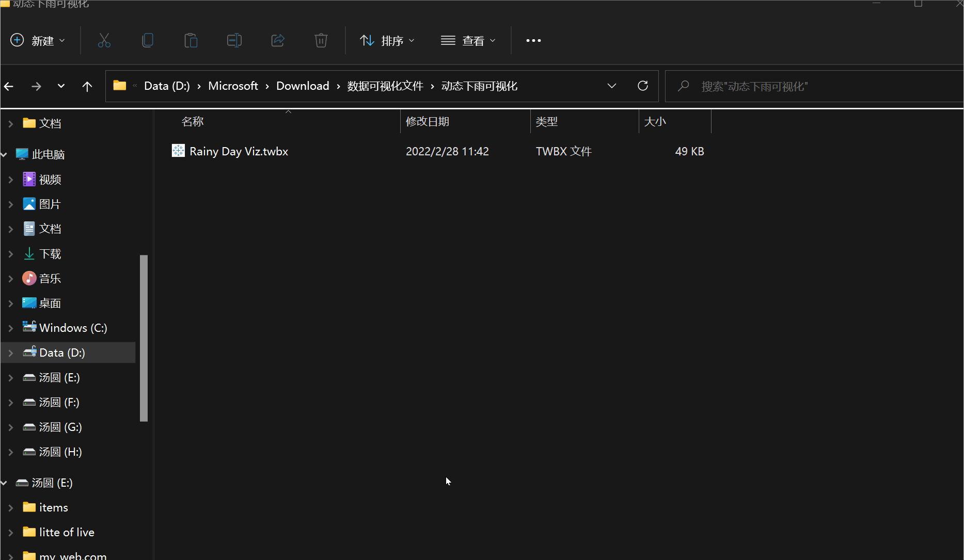The image size is (964, 560).
Task: Open the more options ellipsis menu
Action: [x=533, y=40]
